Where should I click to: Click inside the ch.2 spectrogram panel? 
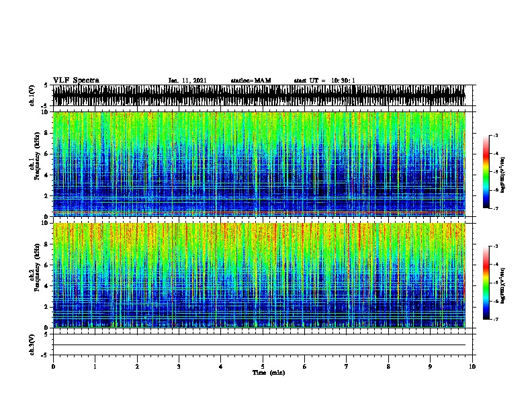click(259, 275)
